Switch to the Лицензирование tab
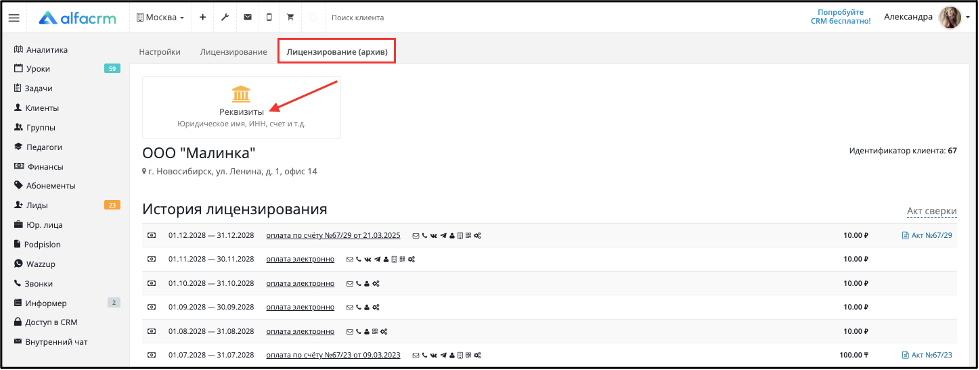979x370 pixels. pos(234,52)
